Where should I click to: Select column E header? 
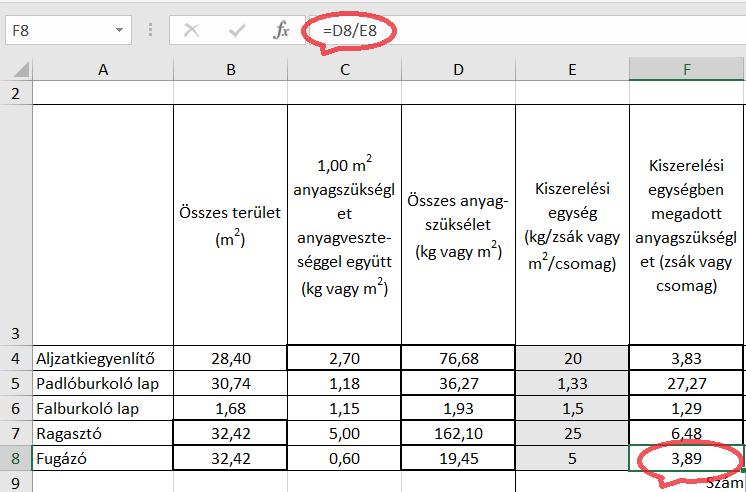click(572, 70)
